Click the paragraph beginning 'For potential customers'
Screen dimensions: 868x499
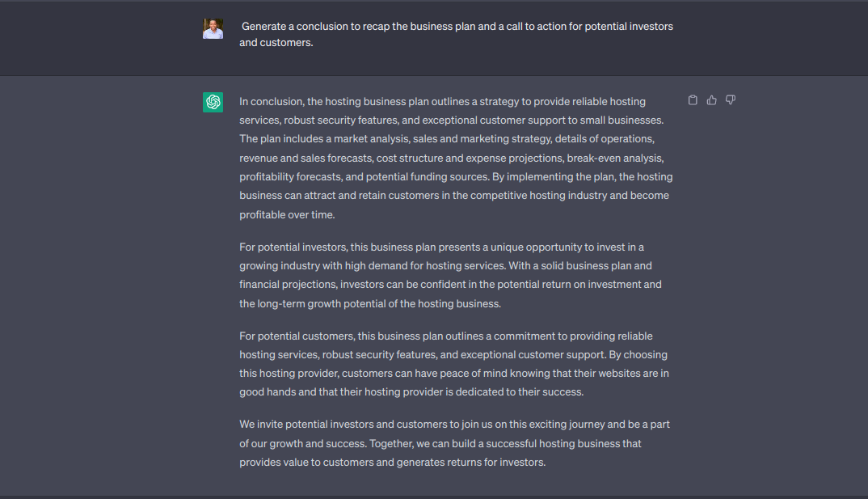tap(454, 364)
